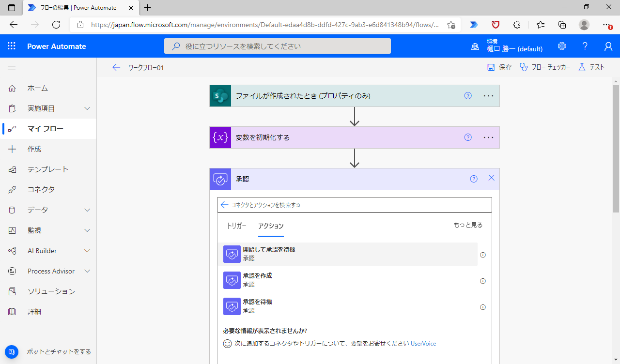Switch to the トリガー tab

[237, 226]
